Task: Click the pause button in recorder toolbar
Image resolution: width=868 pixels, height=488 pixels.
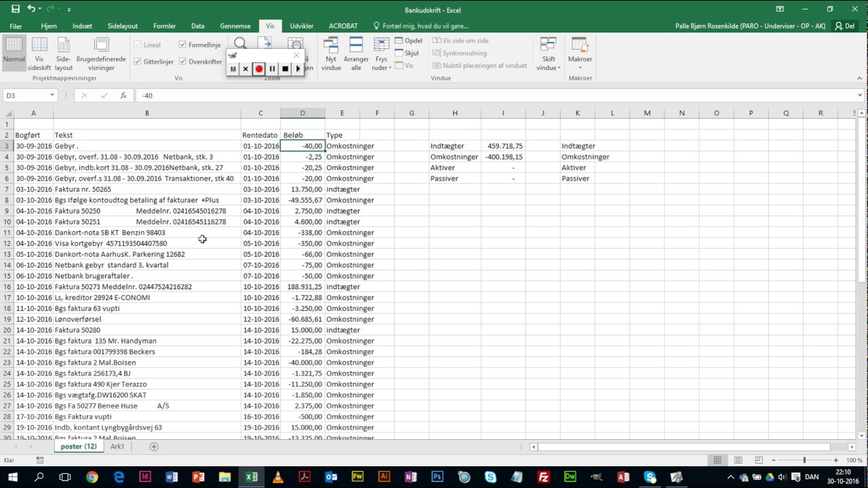Action: 272,68
